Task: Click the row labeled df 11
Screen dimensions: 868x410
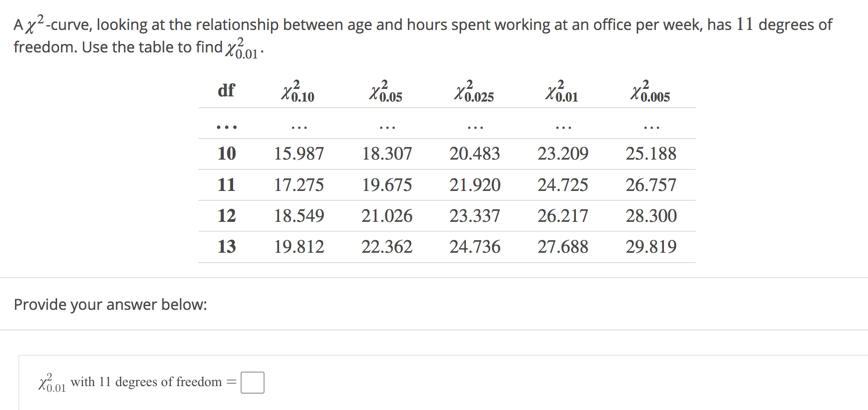Action: (x=226, y=185)
